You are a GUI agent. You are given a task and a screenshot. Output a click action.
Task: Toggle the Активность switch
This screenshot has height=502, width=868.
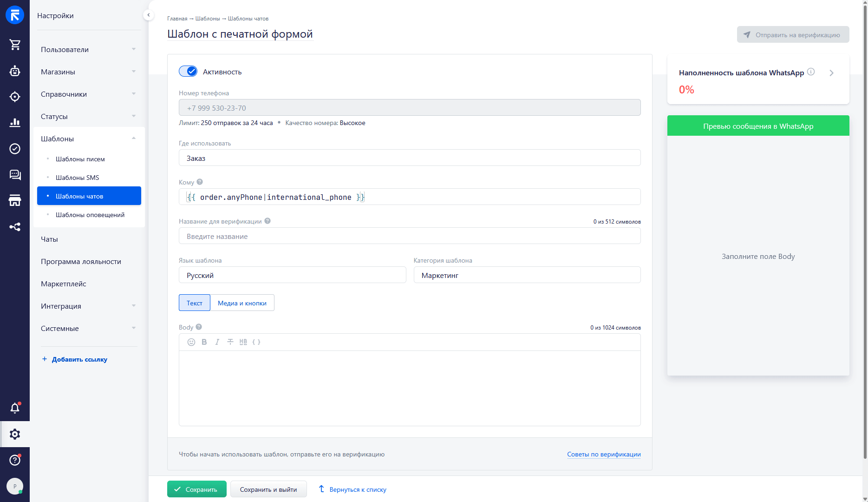tap(188, 72)
